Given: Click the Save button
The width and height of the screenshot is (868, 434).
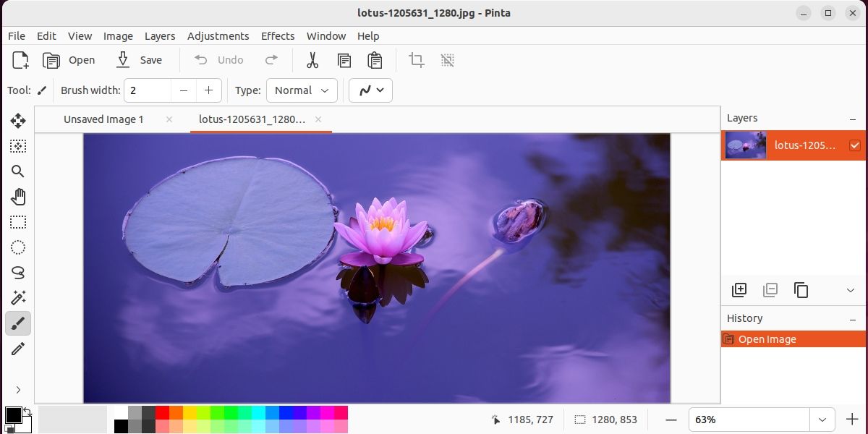Looking at the screenshot, I should coord(140,60).
